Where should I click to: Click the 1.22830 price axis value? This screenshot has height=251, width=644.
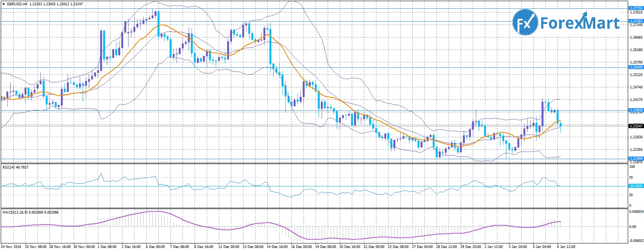(x=636, y=137)
